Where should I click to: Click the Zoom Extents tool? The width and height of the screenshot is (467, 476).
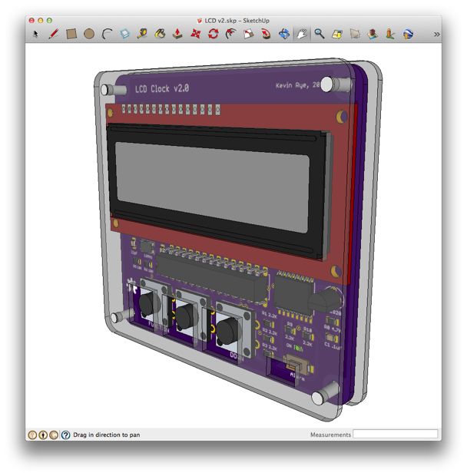click(x=337, y=34)
